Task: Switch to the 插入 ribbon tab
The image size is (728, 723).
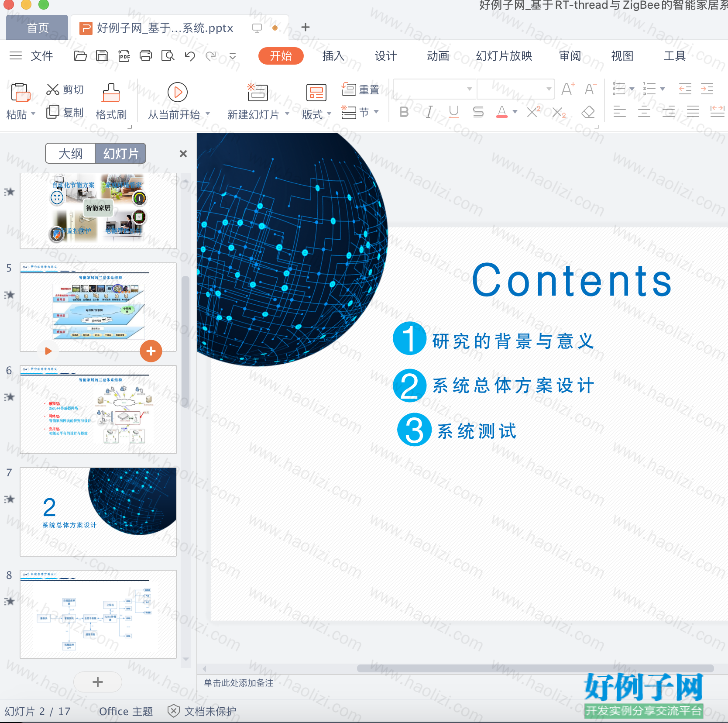Action: (333, 56)
